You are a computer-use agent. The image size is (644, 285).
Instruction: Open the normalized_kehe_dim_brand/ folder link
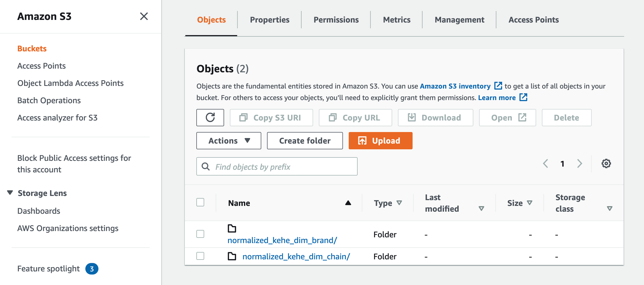click(x=282, y=240)
